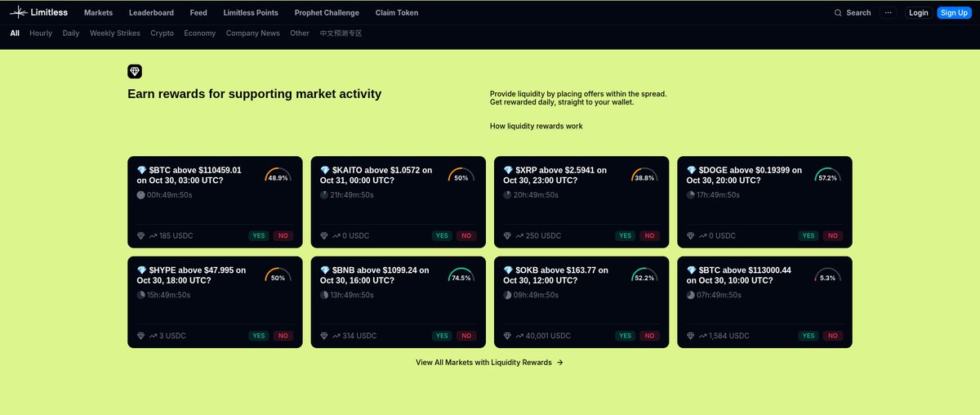Click diamond icon beside $KAITO title
The image size is (980, 415).
(x=324, y=171)
